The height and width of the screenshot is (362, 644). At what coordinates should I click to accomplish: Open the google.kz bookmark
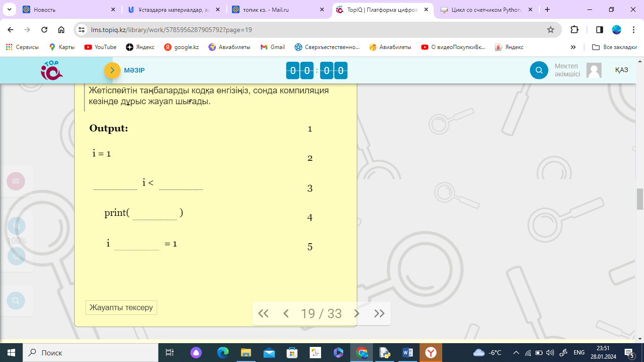[182, 47]
